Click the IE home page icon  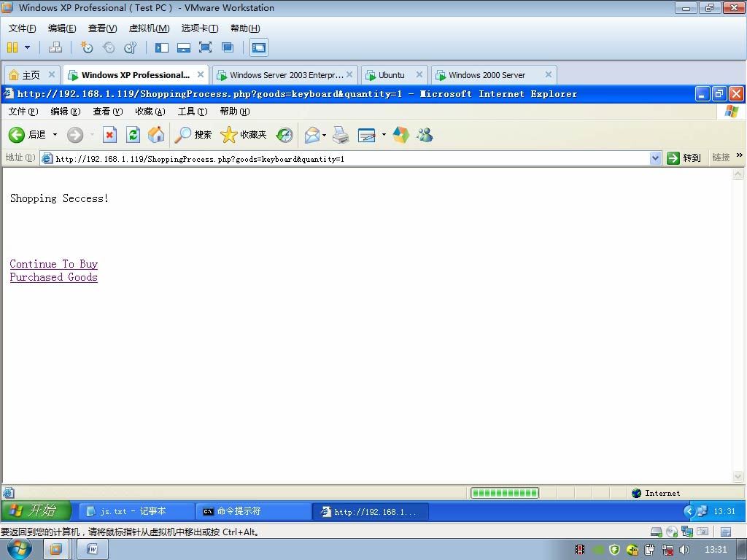[x=156, y=135]
